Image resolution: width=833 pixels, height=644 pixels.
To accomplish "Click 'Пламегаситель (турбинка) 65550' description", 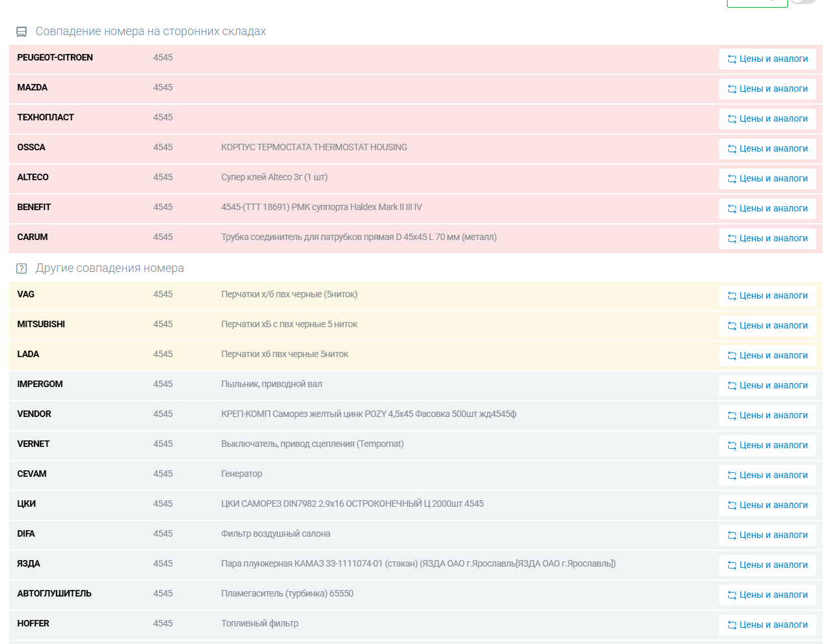I will coord(288,594).
